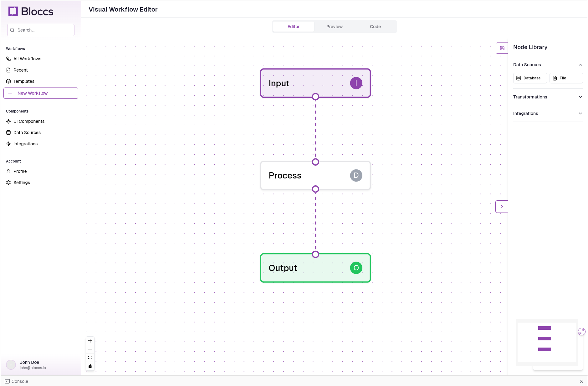Open Recent workflows

click(41, 70)
